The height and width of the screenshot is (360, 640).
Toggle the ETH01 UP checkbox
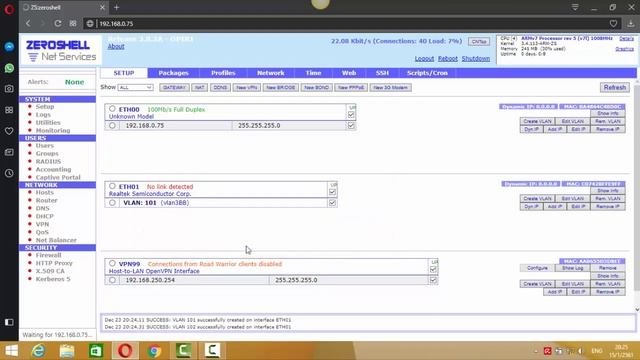[x=332, y=192]
